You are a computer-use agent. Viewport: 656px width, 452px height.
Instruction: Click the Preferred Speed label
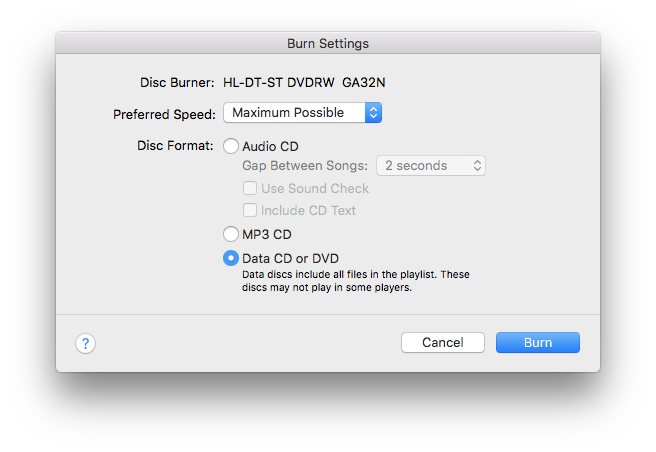(x=164, y=114)
